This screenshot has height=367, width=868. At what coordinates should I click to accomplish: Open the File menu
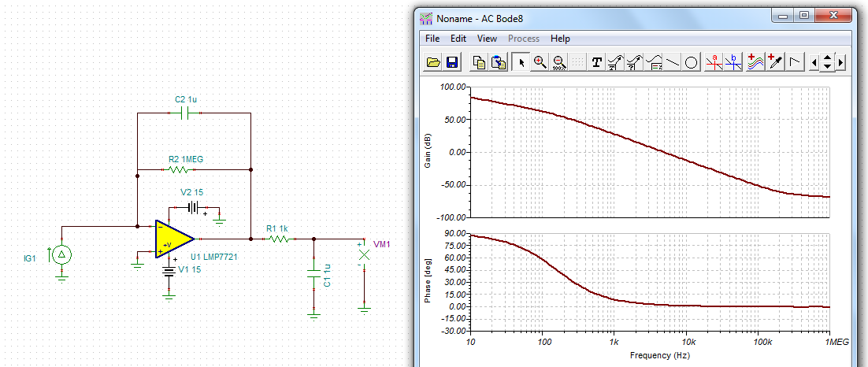[x=432, y=39]
